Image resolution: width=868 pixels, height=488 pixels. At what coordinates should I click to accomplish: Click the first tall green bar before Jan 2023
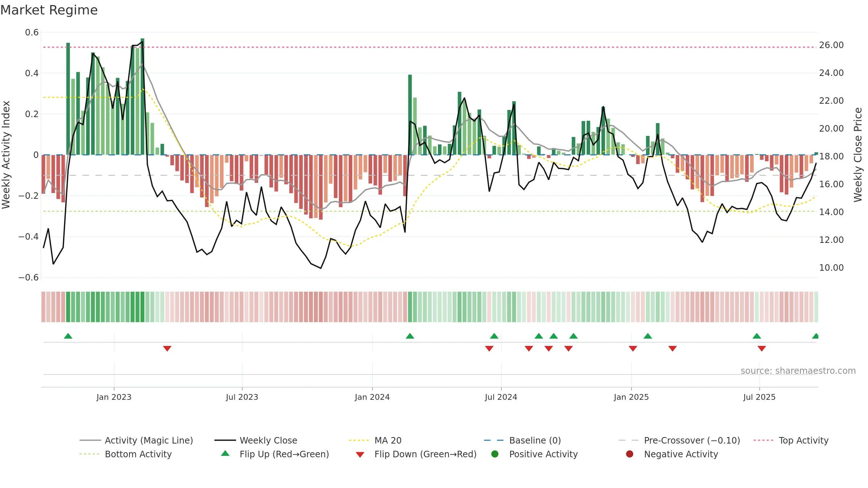click(68, 99)
